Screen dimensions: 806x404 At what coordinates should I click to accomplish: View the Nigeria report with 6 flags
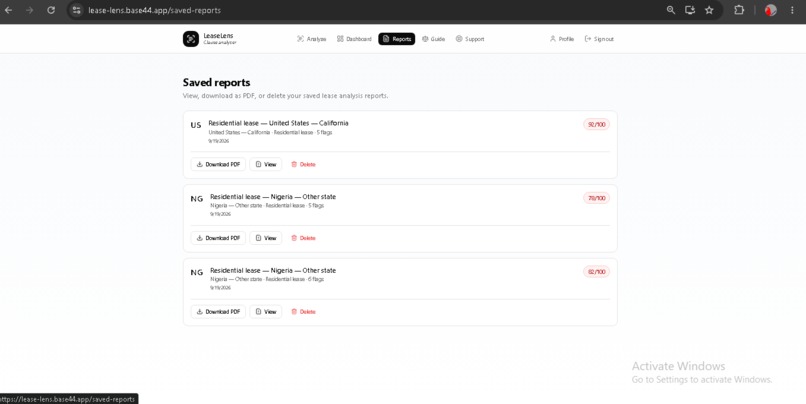266,311
